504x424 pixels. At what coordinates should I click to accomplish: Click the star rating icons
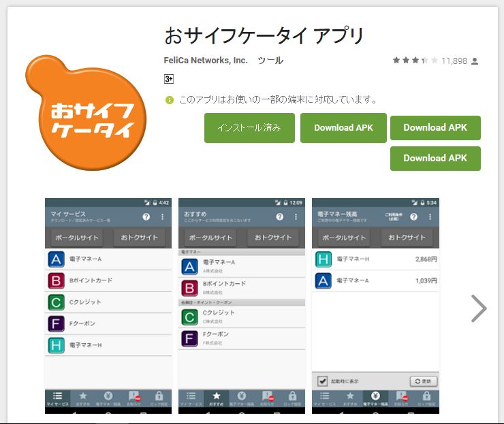click(x=415, y=61)
